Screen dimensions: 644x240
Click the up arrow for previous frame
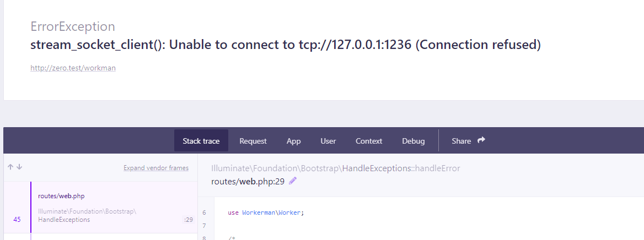click(x=10, y=167)
